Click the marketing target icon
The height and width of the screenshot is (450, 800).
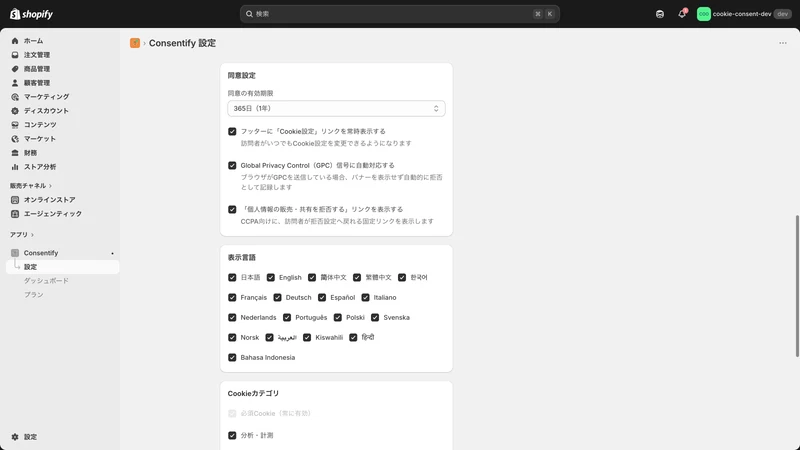15,96
